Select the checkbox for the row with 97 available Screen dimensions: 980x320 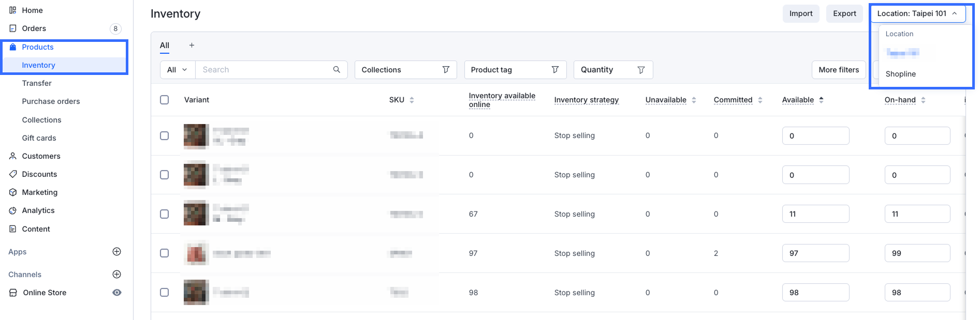(165, 253)
